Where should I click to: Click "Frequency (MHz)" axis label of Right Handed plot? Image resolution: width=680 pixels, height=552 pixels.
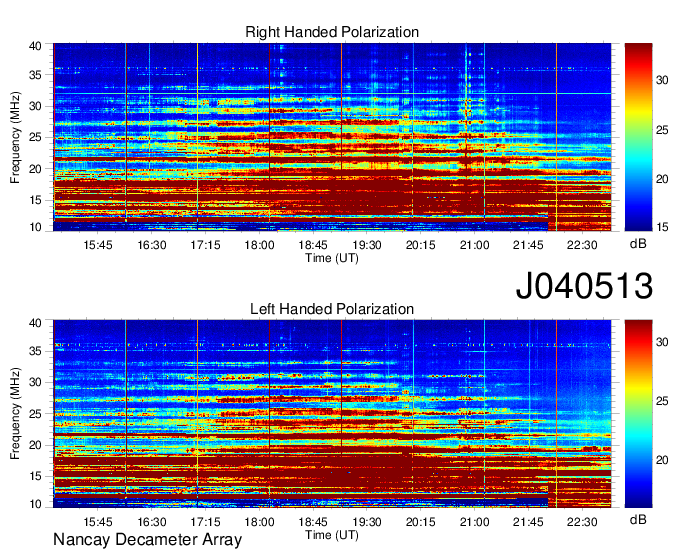[x=15, y=137]
